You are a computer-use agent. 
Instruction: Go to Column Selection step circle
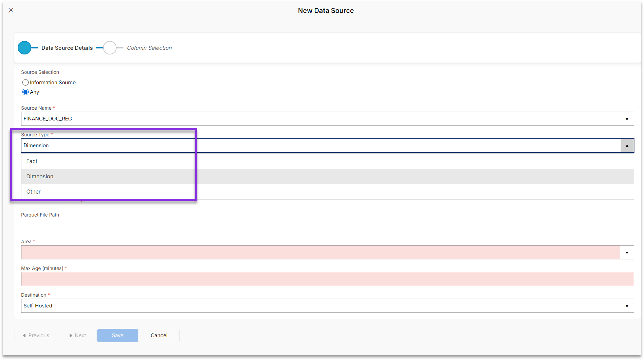click(110, 48)
